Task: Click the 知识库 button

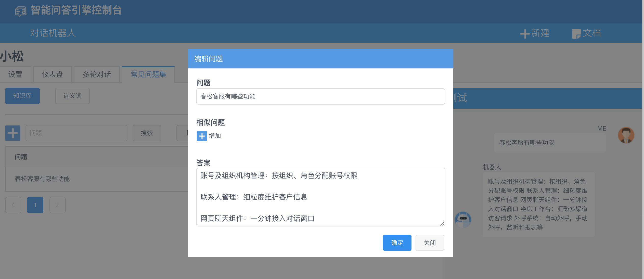Action: point(22,96)
